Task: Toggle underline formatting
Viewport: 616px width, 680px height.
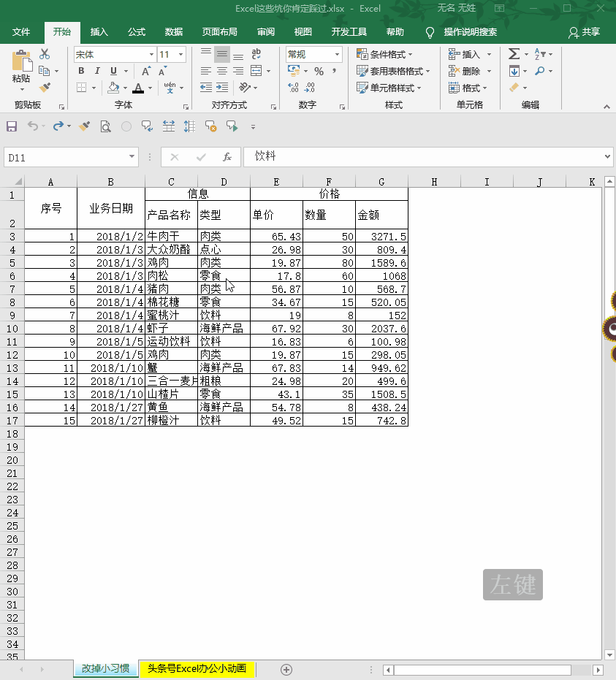Action: [x=113, y=71]
